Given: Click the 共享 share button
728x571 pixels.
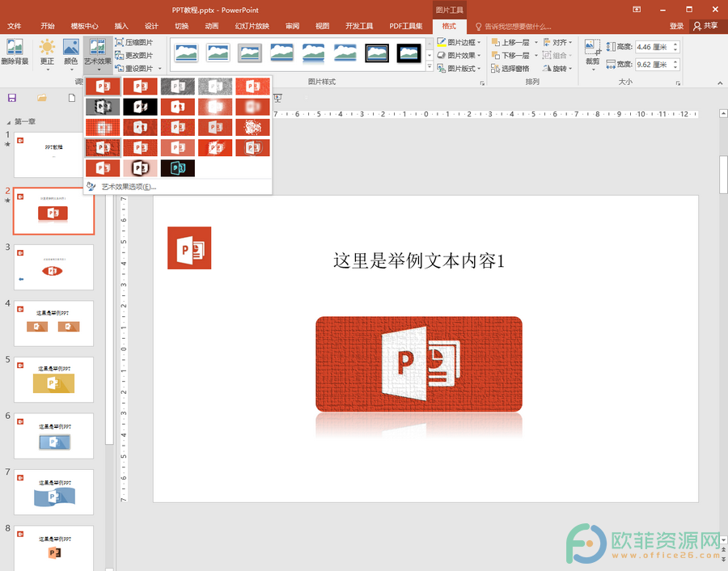Looking at the screenshot, I should click(705, 26).
